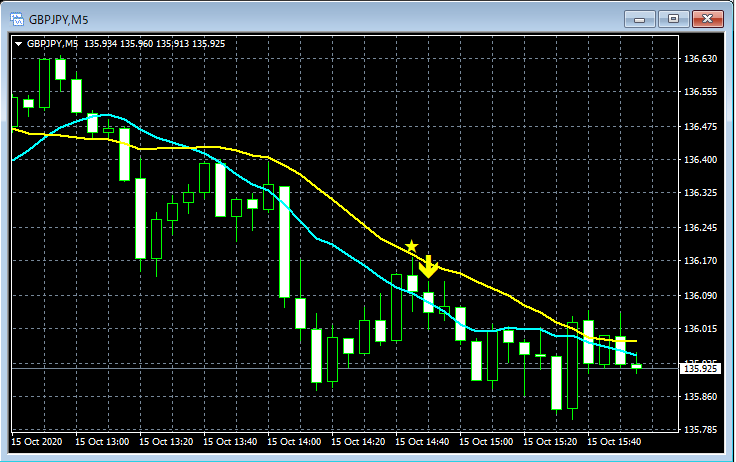
Task: Click the 136.325 price scale label
Action: [x=700, y=192]
